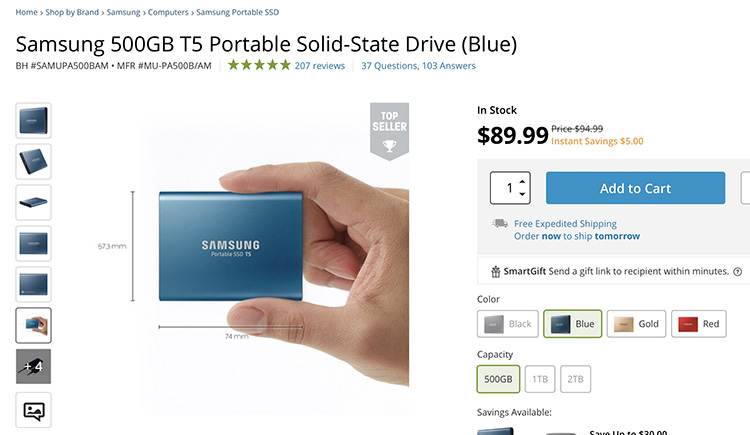This screenshot has width=750, height=435.
Task: Click the green star rating
Action: coord(259,65)
